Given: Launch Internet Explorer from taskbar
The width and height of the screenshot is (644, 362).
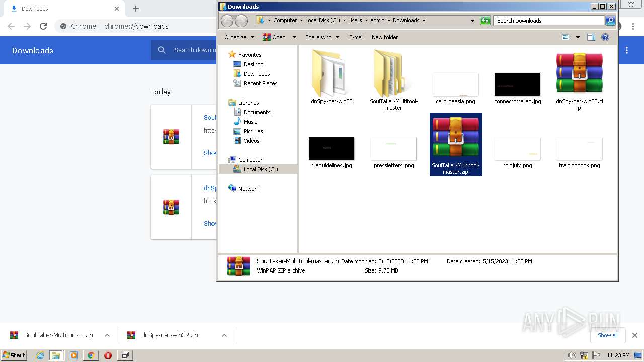Looking at the screenshot, I should pyautogui.click(x=40, y=355).
